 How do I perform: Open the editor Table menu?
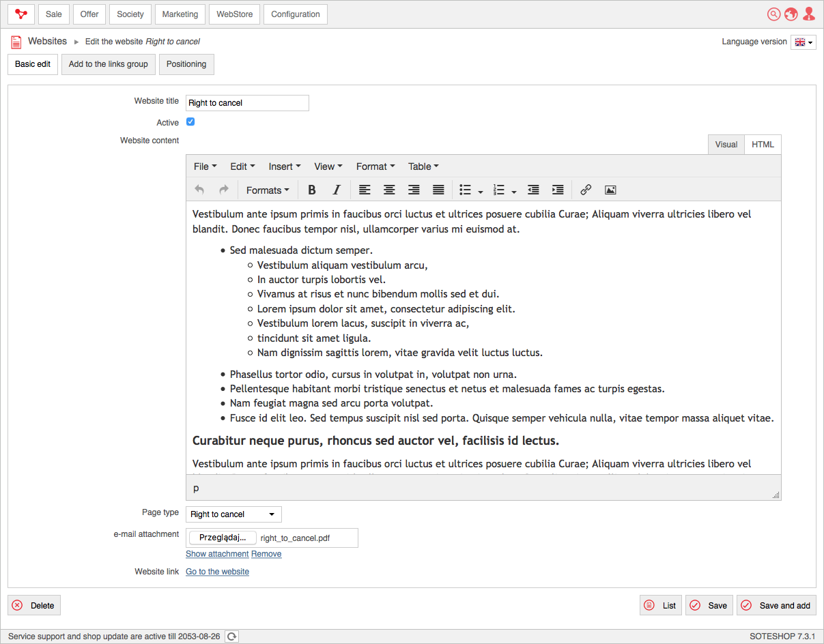click(x=423, y=166)
